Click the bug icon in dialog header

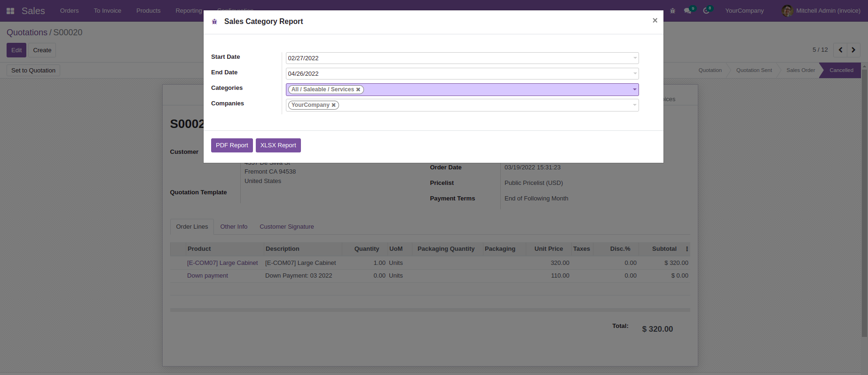(x=214, y=22)
